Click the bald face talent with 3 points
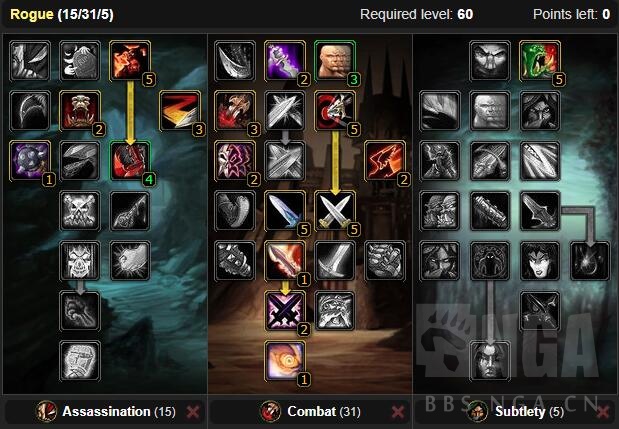619x429 pixels. tap(335, 61)
